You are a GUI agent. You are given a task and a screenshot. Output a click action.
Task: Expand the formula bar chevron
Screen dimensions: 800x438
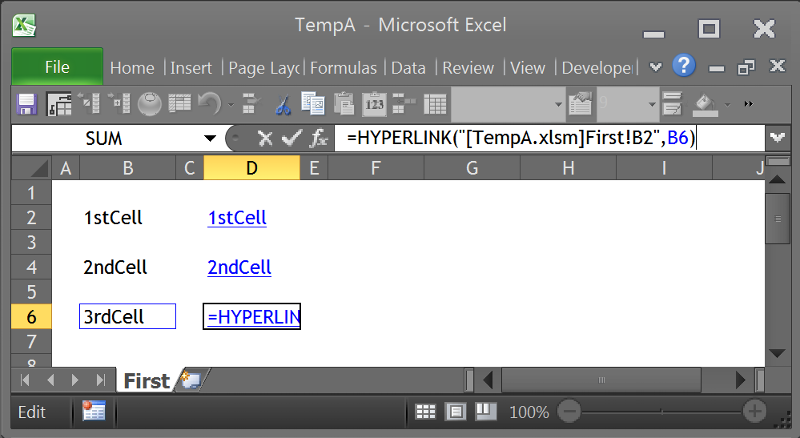(x=777, y=138)
